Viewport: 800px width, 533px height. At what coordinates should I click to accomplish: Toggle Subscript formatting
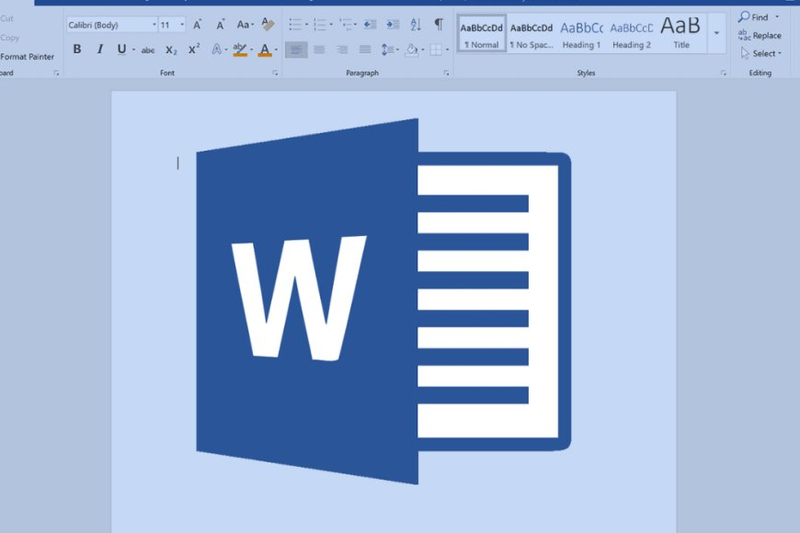pos(171,50)
